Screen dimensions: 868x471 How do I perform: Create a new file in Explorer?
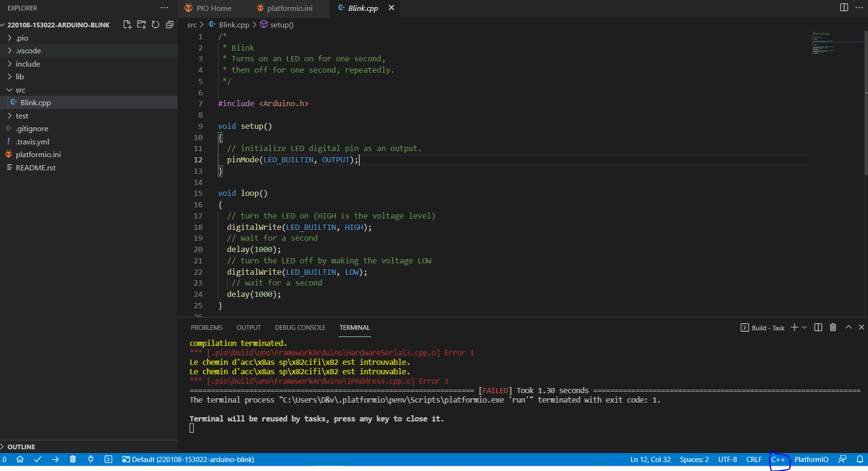tap(127, 25)
